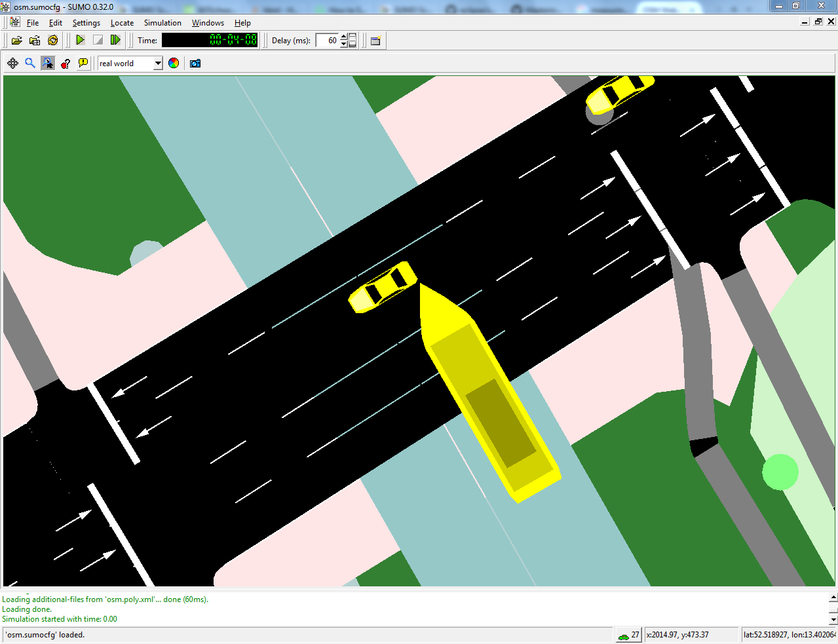838x644 pixels.
Task: Edit coloring schemes with the color wheel
Action: pyautogui.click(x=174, y=63)
